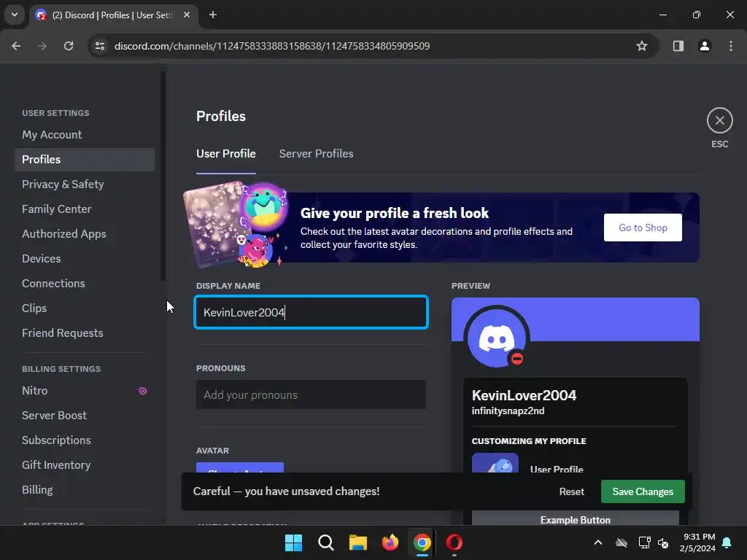The image size is (747, 560).
Task: Bookmark this page with the star icon
Action: pos(642,46)
